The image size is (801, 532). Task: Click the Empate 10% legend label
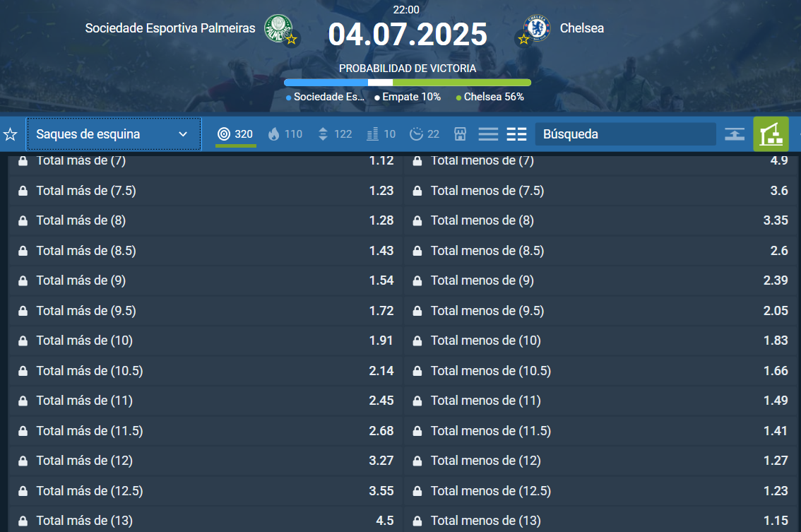point(408,97)
